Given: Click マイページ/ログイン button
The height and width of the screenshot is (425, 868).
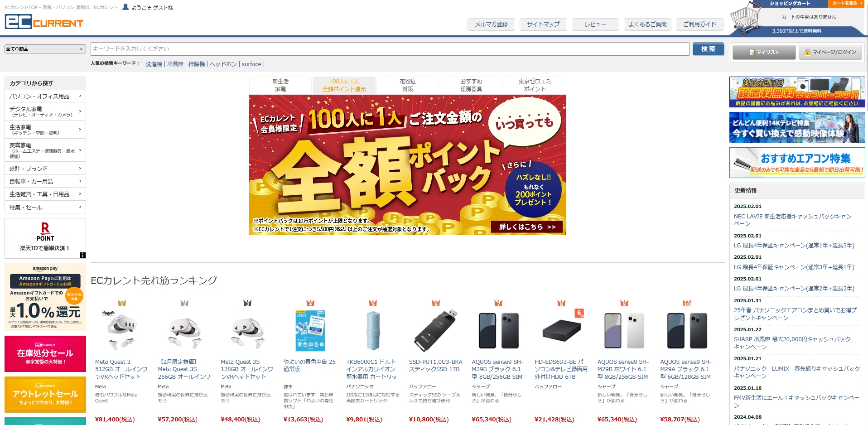Looking at the screenshot, I should point(830,52).
